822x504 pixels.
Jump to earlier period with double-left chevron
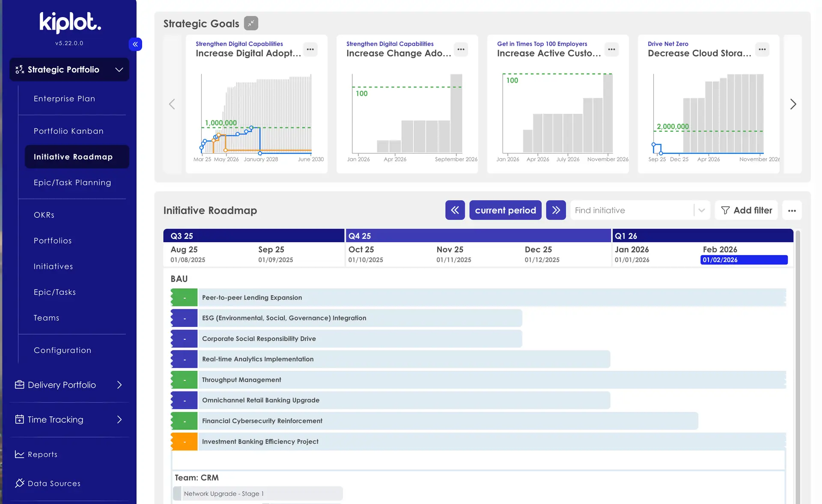pyautogui.click(x=455, y=210)
